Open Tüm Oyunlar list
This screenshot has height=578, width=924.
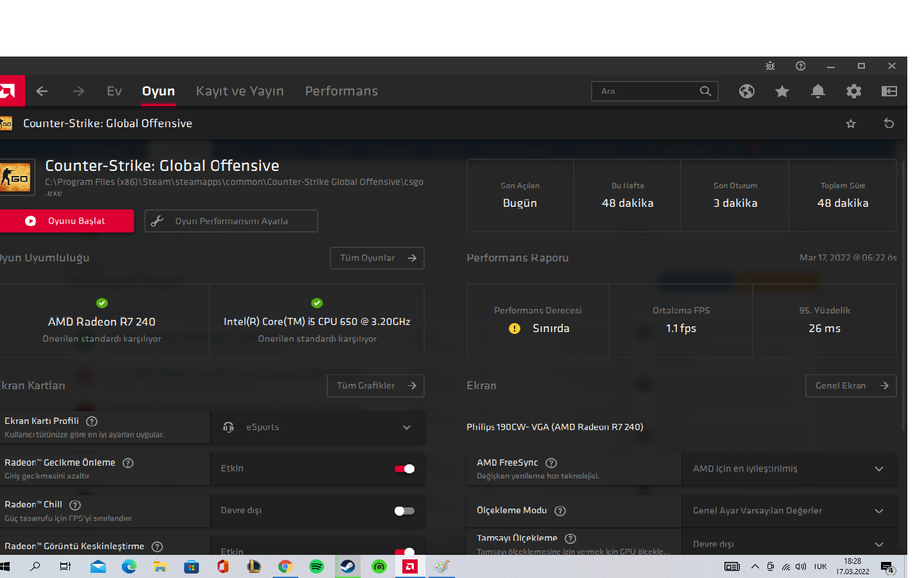click(377, 258)
